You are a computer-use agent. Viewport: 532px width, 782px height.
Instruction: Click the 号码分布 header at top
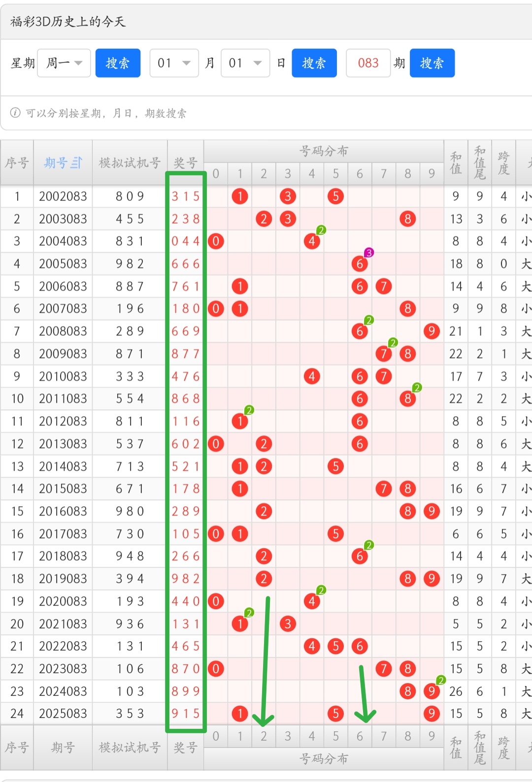[324, 151]
